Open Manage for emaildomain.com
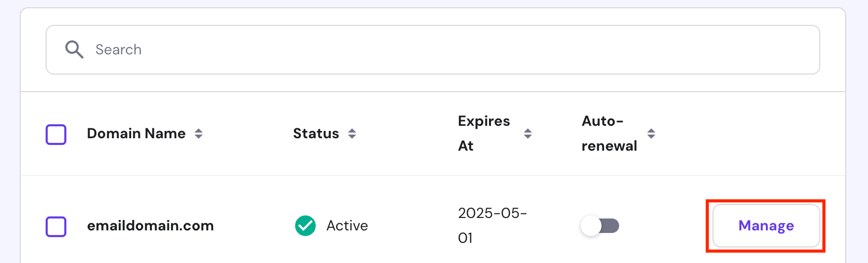 click(766, 226)
